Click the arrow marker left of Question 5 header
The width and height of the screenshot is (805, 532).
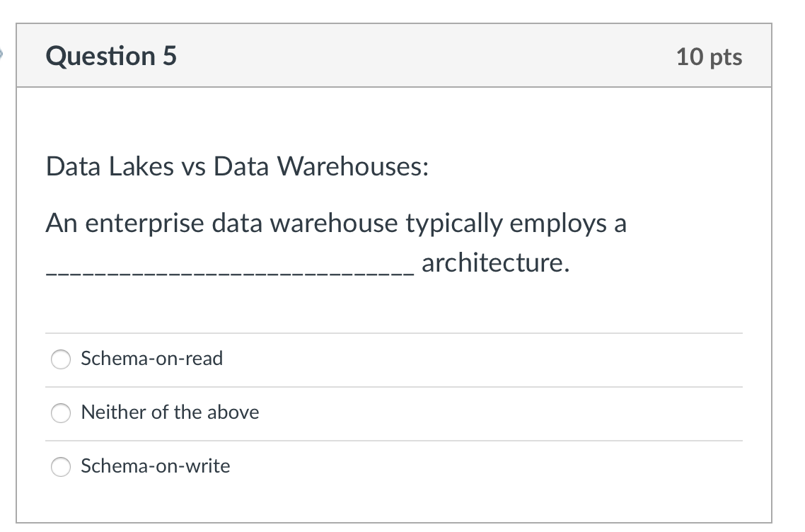pyautogui.click(x=3, y=53)
